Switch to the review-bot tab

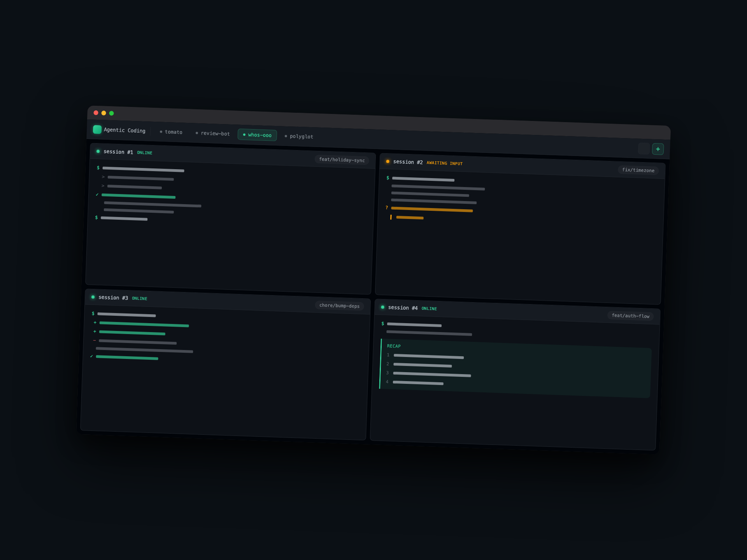[213, 133]
